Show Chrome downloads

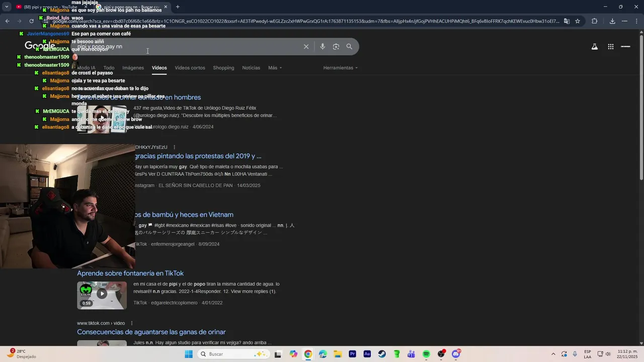[x=612, y=21]
